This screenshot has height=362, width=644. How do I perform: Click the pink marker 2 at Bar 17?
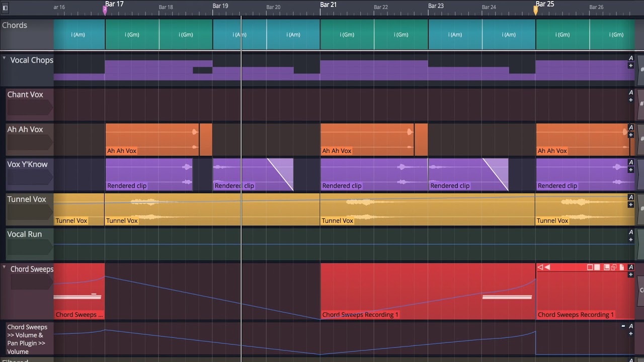pos(105,10)
